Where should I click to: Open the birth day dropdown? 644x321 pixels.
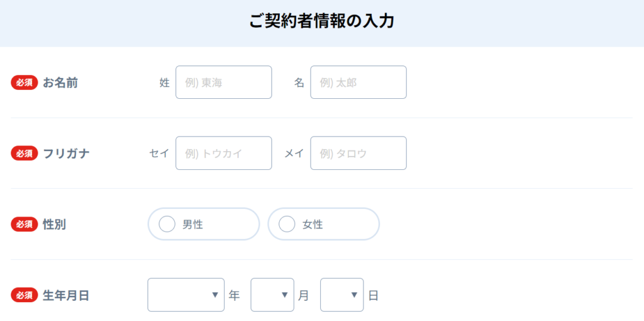(x=341, y=295)
